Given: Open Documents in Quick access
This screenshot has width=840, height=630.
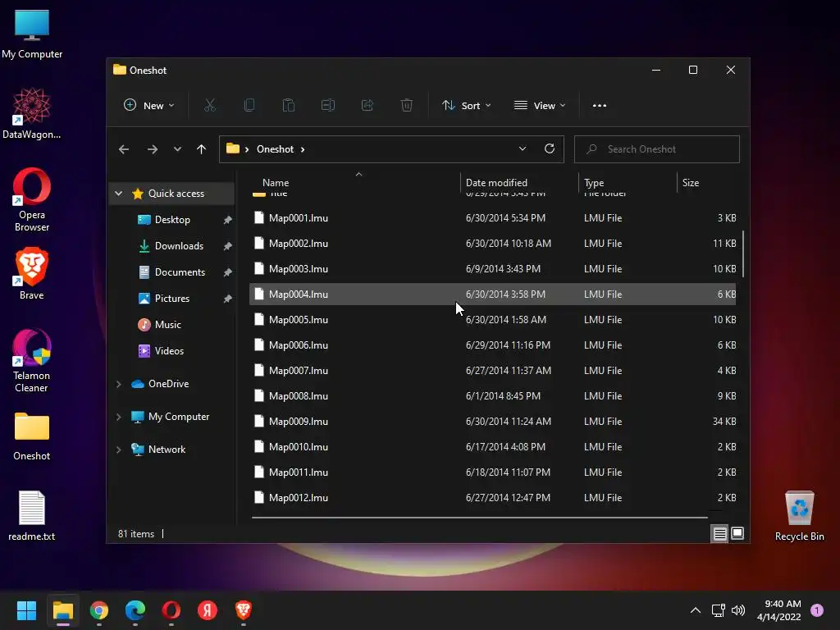Looking at the screenshot, I should (x=180, y=272).
